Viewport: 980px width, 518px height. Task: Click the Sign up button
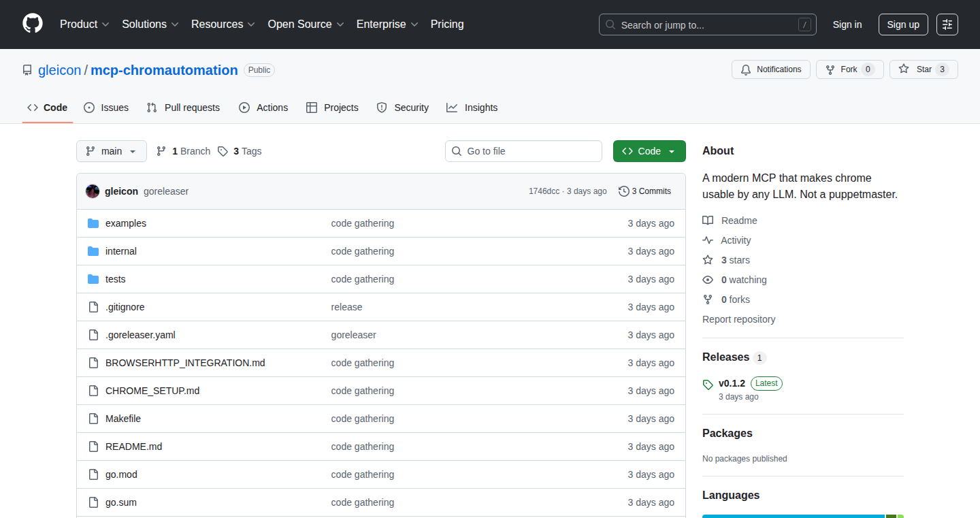pyautogui.click(x=903, y=25)
